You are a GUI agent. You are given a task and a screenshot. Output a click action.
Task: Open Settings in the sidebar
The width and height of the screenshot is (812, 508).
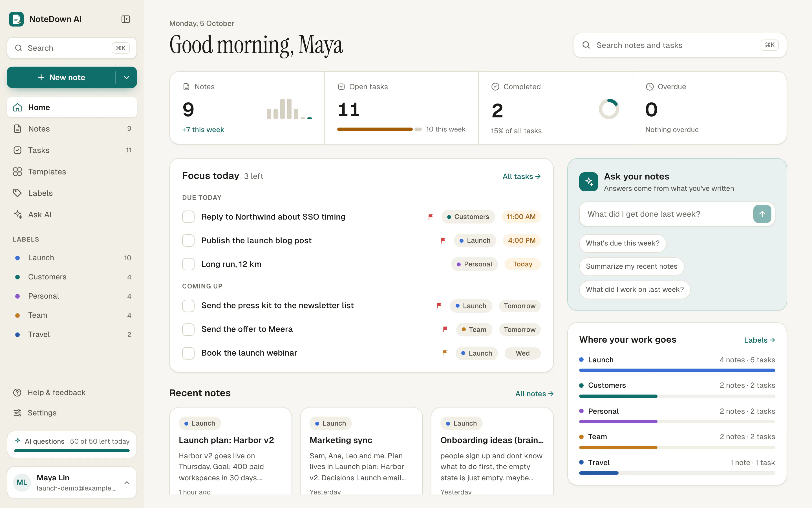[x=72, y=413]
